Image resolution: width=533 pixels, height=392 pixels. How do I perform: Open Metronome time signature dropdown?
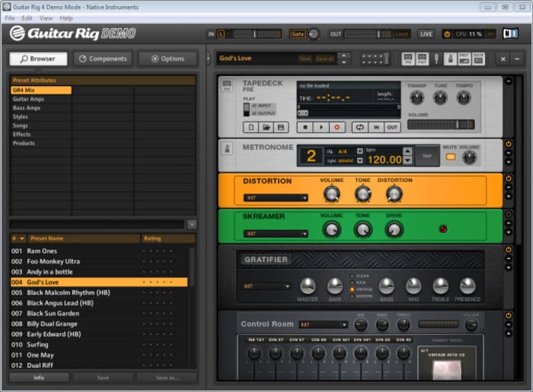pos(360,151)
